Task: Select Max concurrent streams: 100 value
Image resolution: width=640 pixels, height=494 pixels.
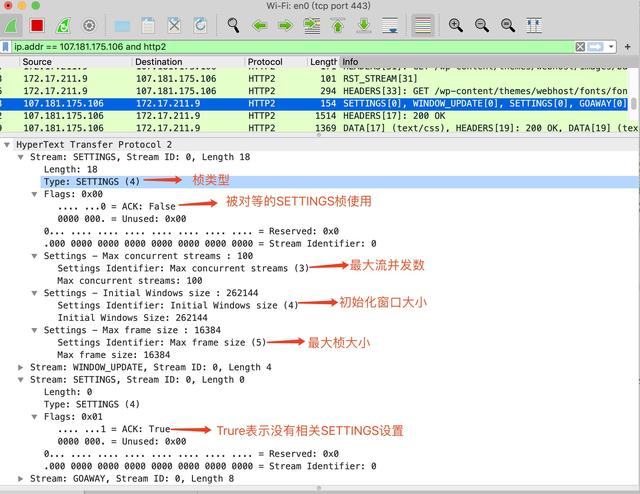Action: coord(130,281)
